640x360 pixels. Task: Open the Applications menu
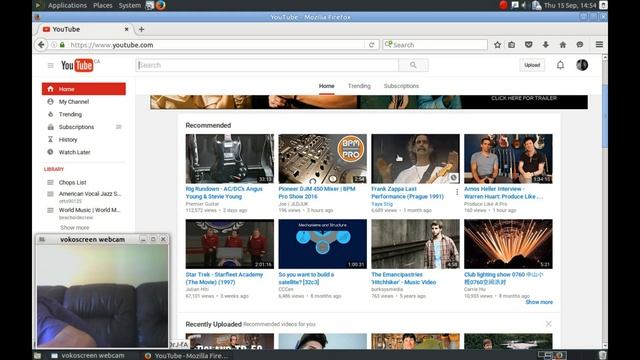tap(67, 5)
